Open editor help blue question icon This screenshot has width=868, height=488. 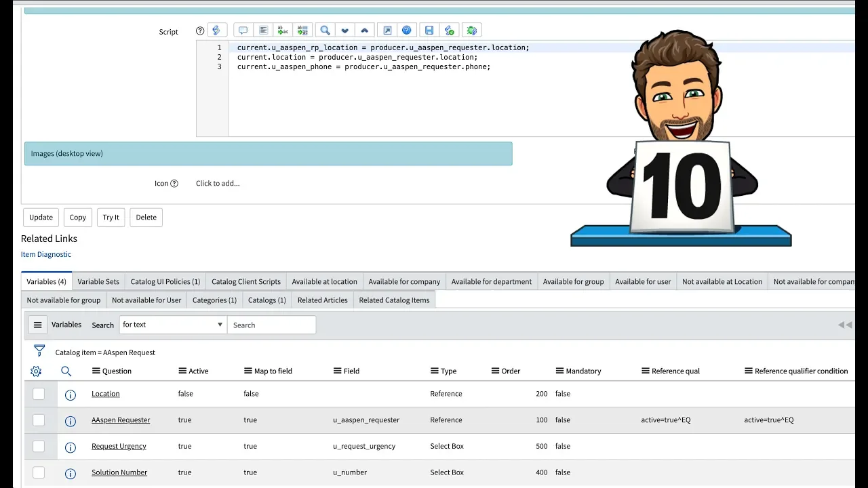(x=407, y=30)
